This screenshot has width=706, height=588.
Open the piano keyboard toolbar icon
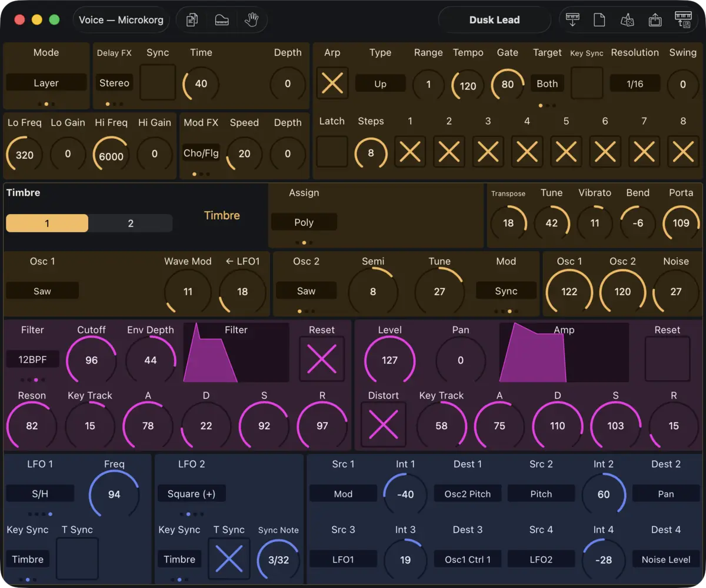[x=222, y=20]
